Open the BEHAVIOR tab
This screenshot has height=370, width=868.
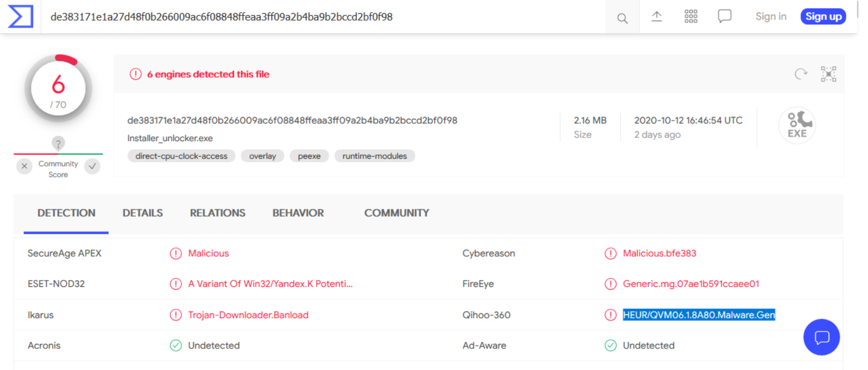tap(298, 213)
